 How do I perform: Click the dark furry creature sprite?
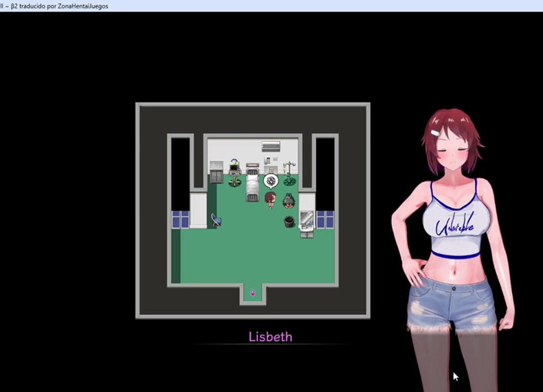click(288, 201)
